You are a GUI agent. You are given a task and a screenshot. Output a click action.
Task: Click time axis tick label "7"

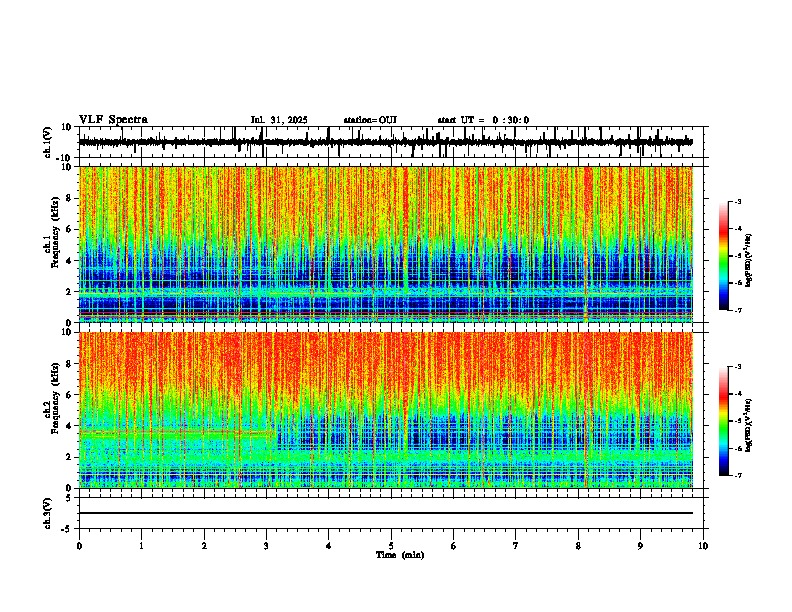[516, 546]
